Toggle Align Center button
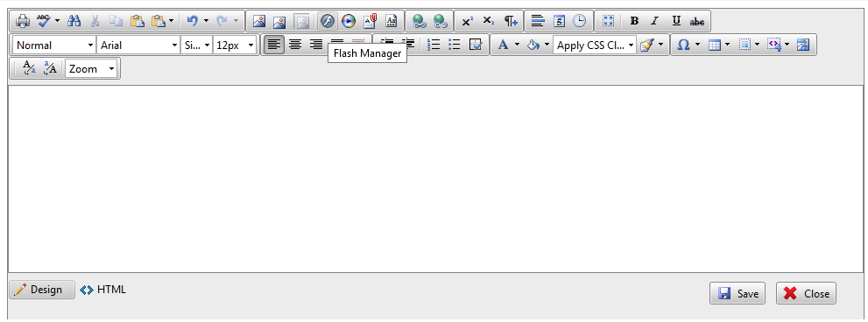This screenshot has height=322, width=868. click(295, 45)
